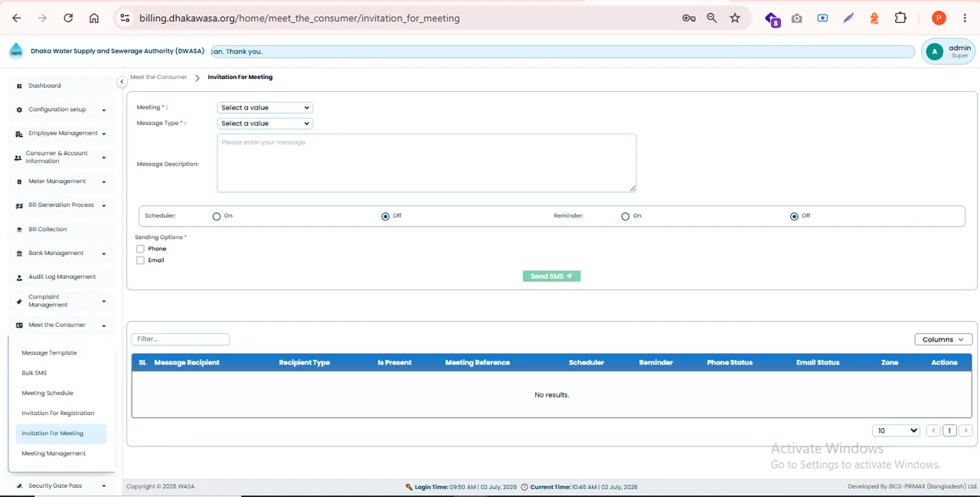Click the table Filter input field
Screen dimensions: 980x497
tap(180, 339)
